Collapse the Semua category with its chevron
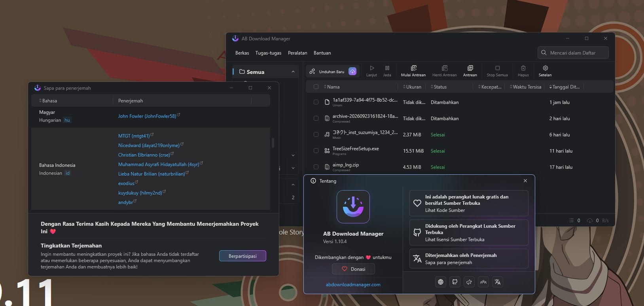This screenshot has width=644, height=306. click(293, 72)
